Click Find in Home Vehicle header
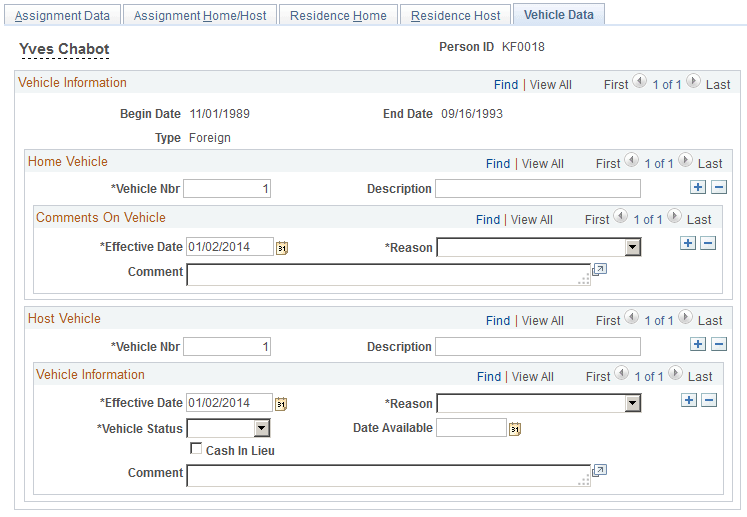Image resolution: width=747 pixels, height=517 pixels. pyautogui.click(x=498, y=164)
